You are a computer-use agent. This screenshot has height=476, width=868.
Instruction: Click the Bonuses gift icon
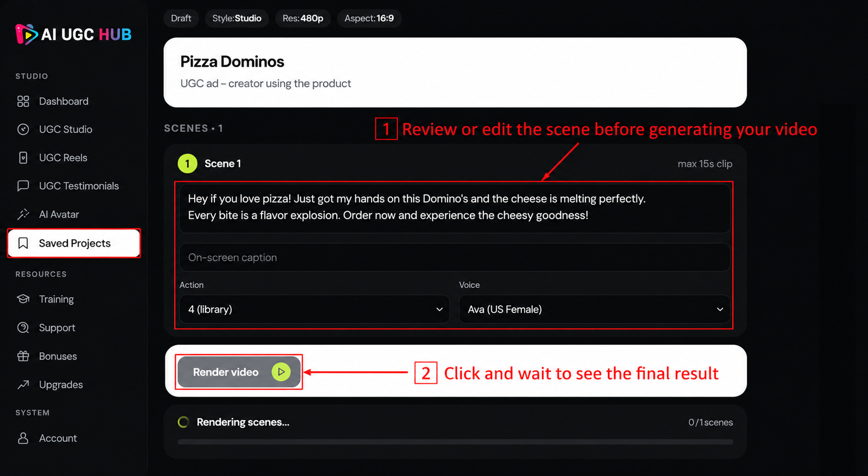(x=23, y=356)
